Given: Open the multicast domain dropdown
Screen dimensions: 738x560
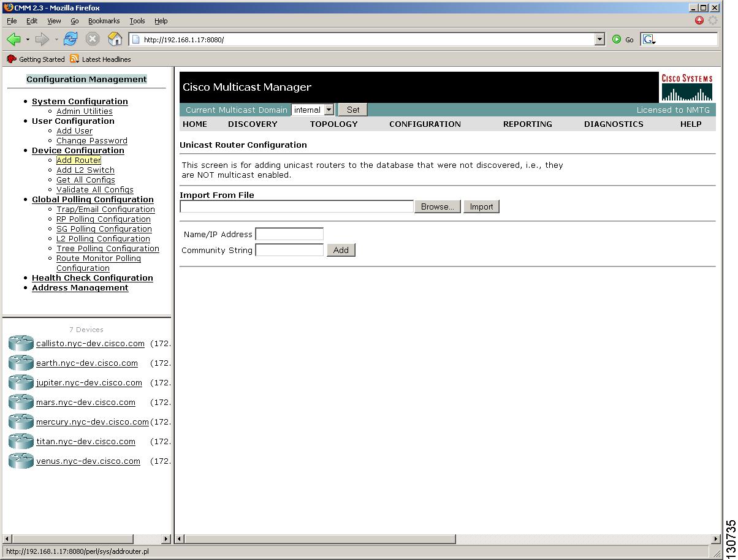Looking at the screenshot, I should click(x=327, y=109).
